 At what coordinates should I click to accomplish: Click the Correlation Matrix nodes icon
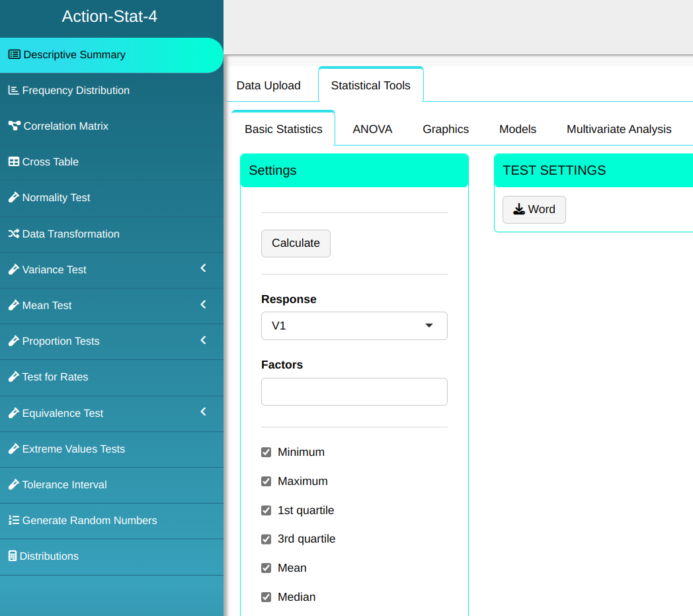point(14,126)
